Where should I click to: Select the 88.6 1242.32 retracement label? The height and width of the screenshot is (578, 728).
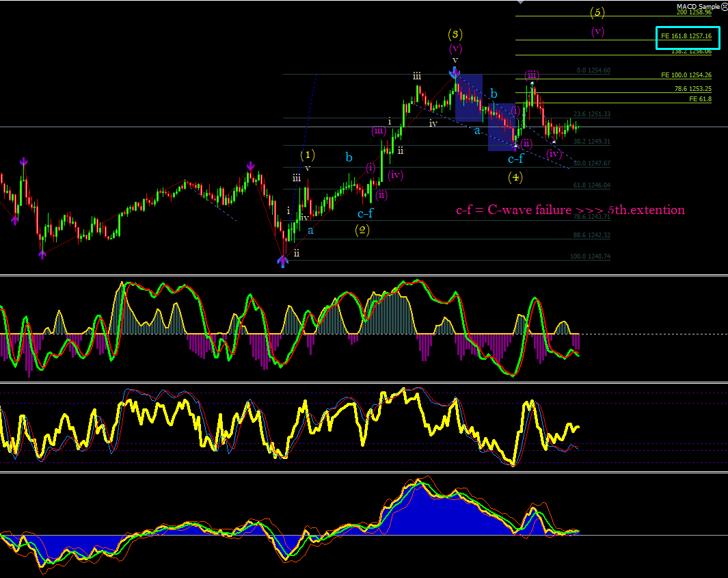[591, 235]
